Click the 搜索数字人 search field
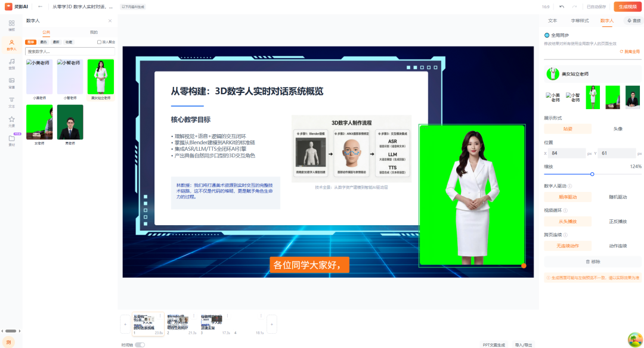Image resolution: width=644 pixels, height=348 pixels. click(70, 51)
